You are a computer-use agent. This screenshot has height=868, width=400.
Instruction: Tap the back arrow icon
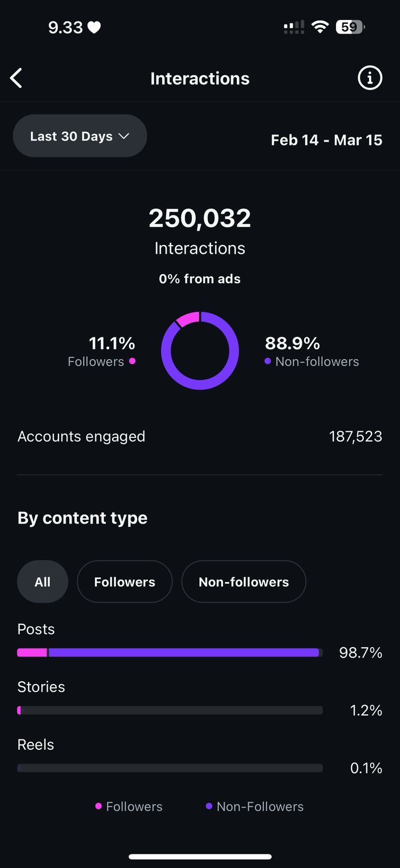pyautogui.click(x=17, y=78)
